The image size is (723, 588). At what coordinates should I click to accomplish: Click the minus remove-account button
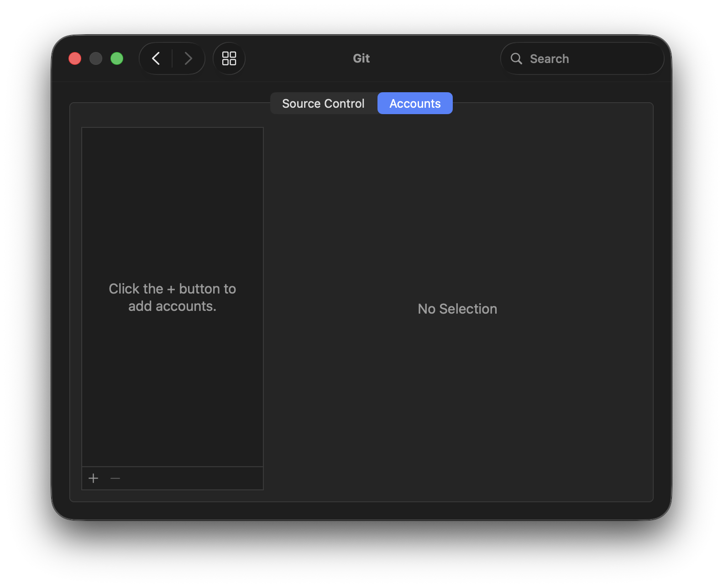point(115,478)
